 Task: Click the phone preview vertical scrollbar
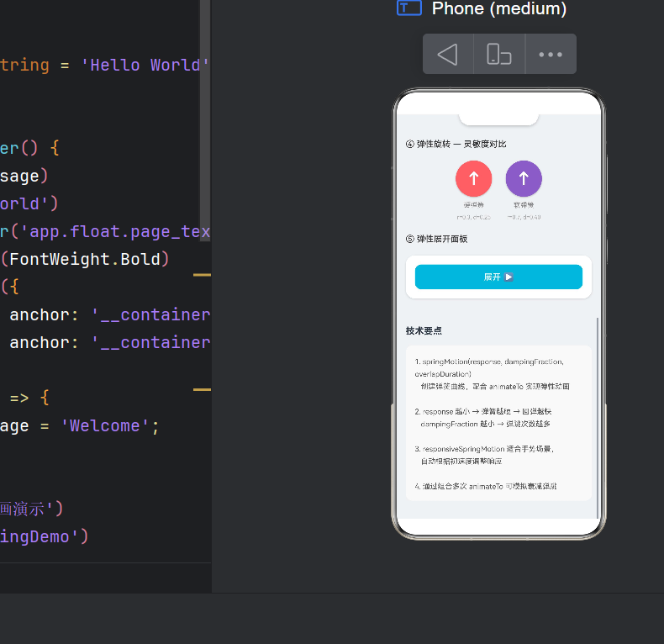pyautogui.click(x=597, y=418)
